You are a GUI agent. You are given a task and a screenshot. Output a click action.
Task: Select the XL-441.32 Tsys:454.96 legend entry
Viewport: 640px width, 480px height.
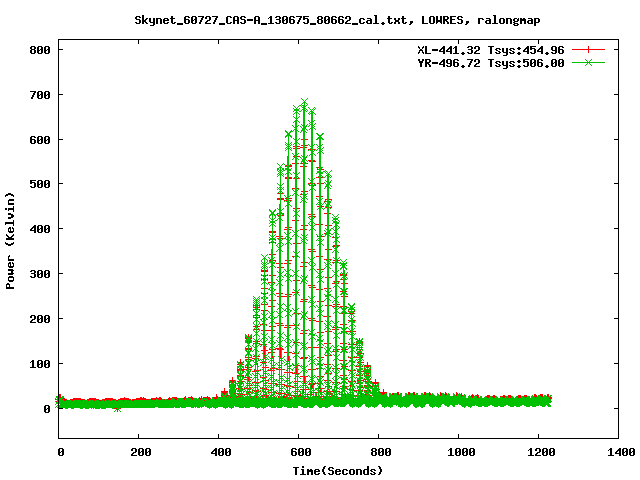tap(491, 50)
